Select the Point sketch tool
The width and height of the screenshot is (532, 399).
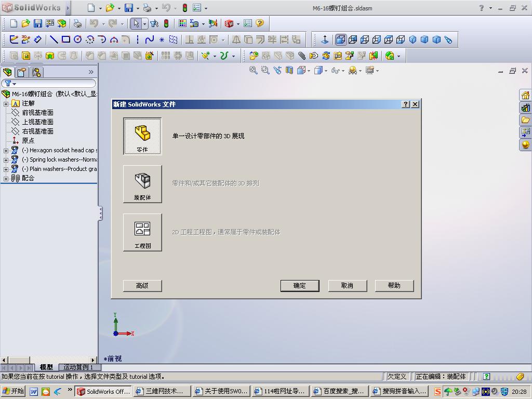point(162,40)
